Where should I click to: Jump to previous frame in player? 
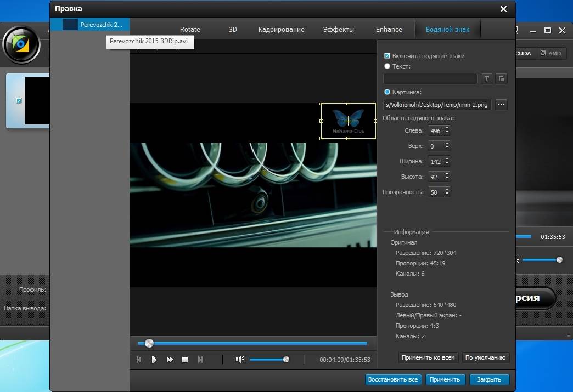coord(139,360)
